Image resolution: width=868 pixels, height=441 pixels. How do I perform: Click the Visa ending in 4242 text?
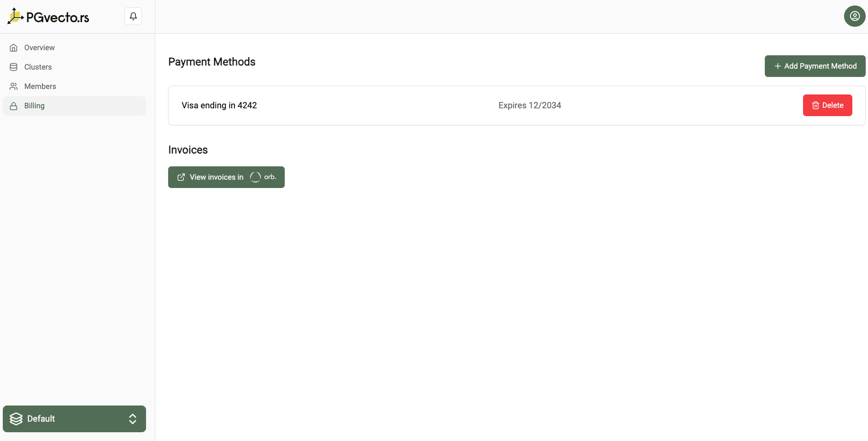coord(219,106)
